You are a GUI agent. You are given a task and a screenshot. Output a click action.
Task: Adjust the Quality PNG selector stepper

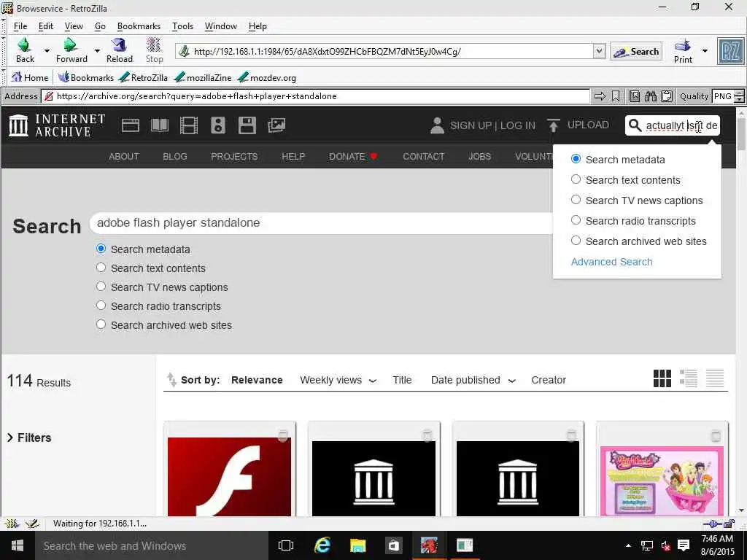tap(738, 97)
